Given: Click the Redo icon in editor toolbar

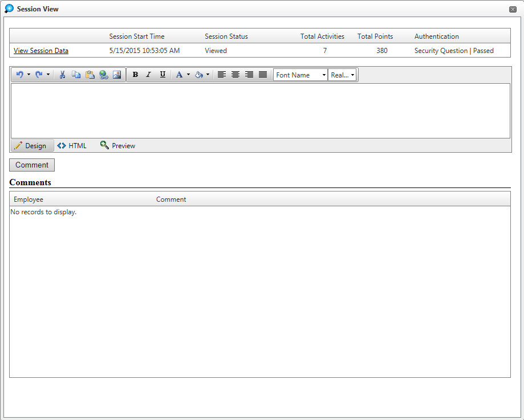Looking at the screenshot, I should (39, 75).
